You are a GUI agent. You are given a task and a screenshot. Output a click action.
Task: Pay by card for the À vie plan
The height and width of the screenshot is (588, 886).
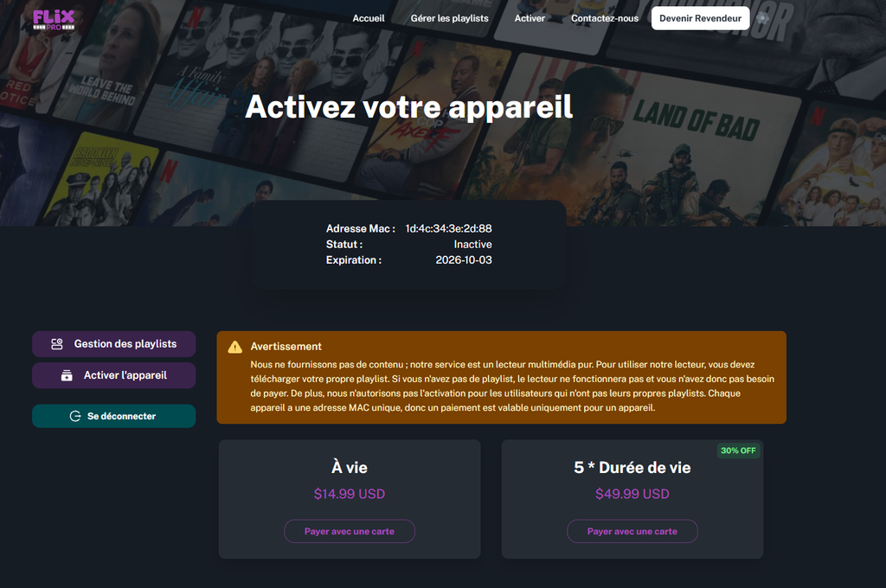pyautogui.click(x=350, y=532)
